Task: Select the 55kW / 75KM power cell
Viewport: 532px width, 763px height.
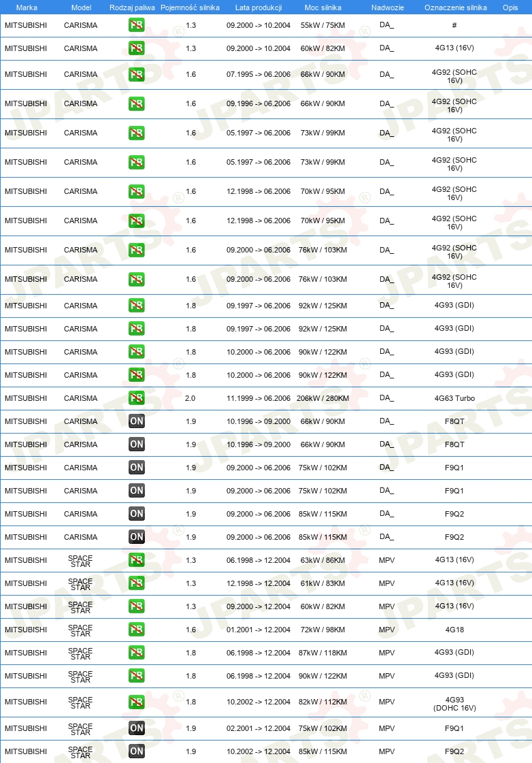Action: (323, 25)
